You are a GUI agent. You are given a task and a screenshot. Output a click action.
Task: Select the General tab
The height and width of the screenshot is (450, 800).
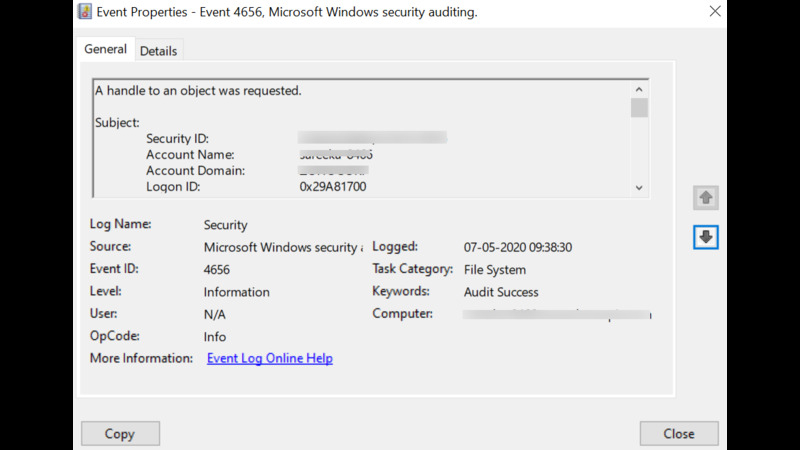[106, 49]
